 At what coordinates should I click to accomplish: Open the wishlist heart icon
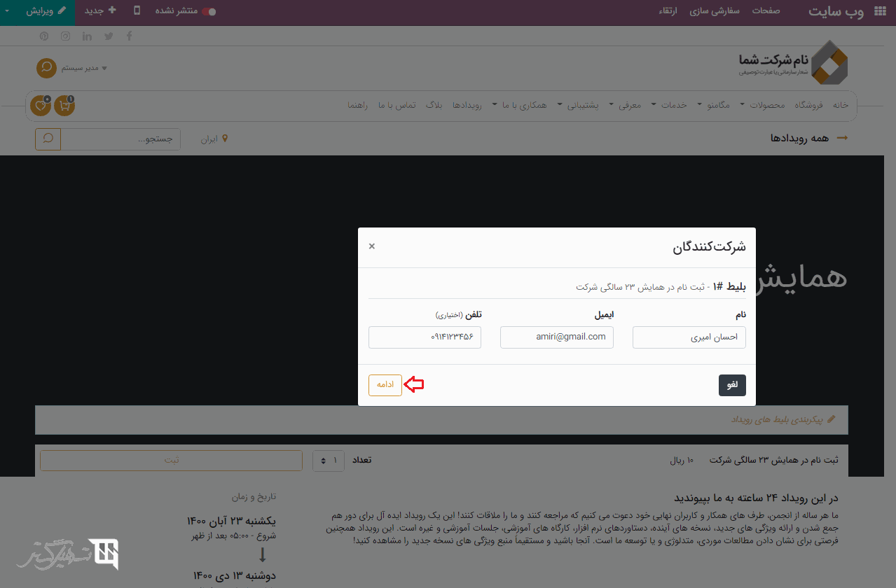tap(41, 106)
